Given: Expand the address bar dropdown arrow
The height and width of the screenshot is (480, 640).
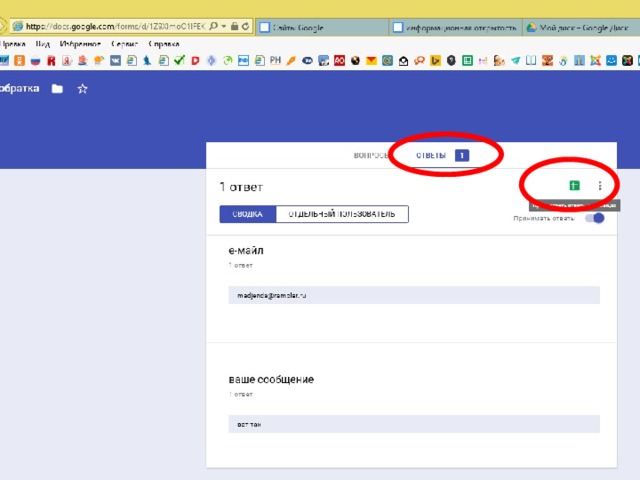Looking at the screenshot, I should point(220,26).
